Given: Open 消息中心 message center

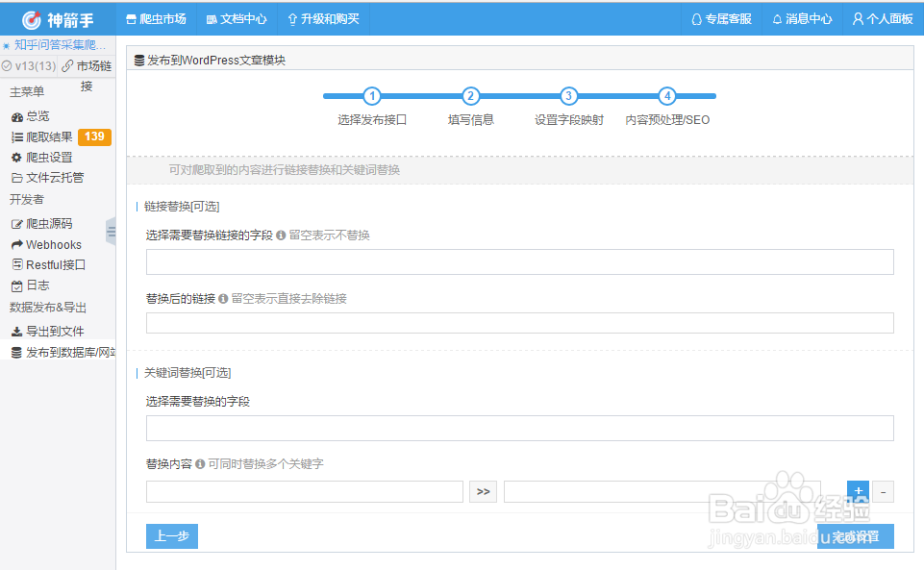Looking at the screenshot, I should pyautogui.click(x=801, y=17).
